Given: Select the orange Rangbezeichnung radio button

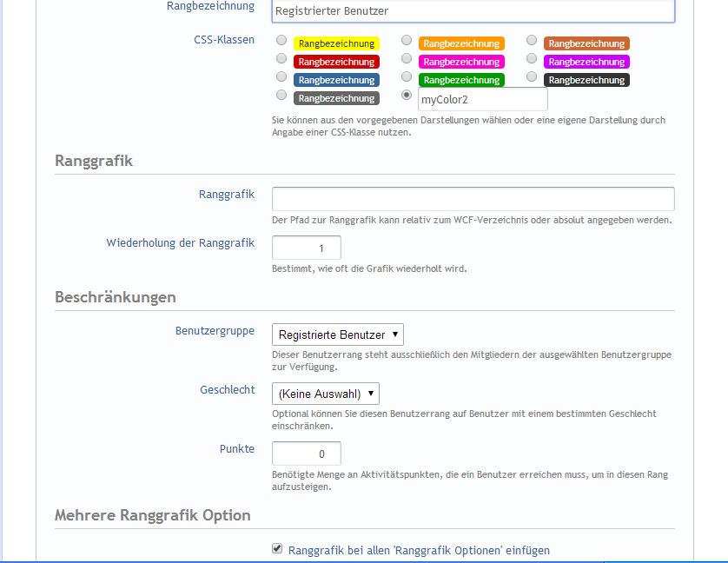Looking at the screenshot, I should (407, 41).
